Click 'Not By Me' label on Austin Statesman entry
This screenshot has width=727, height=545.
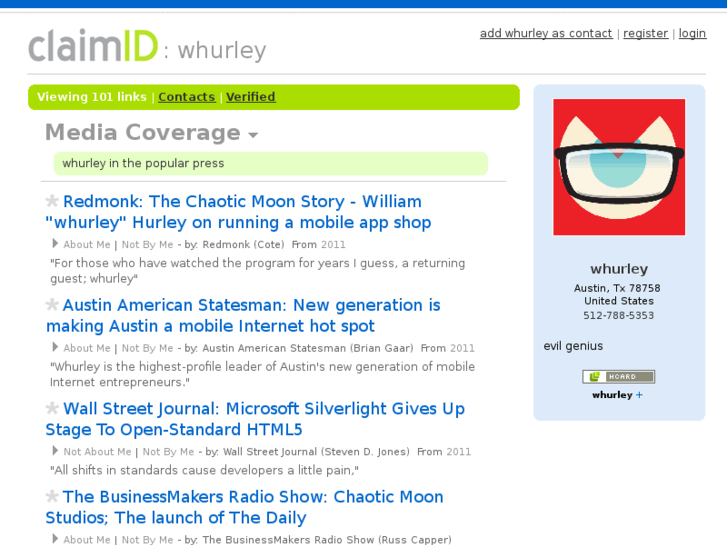pos(147,348)
